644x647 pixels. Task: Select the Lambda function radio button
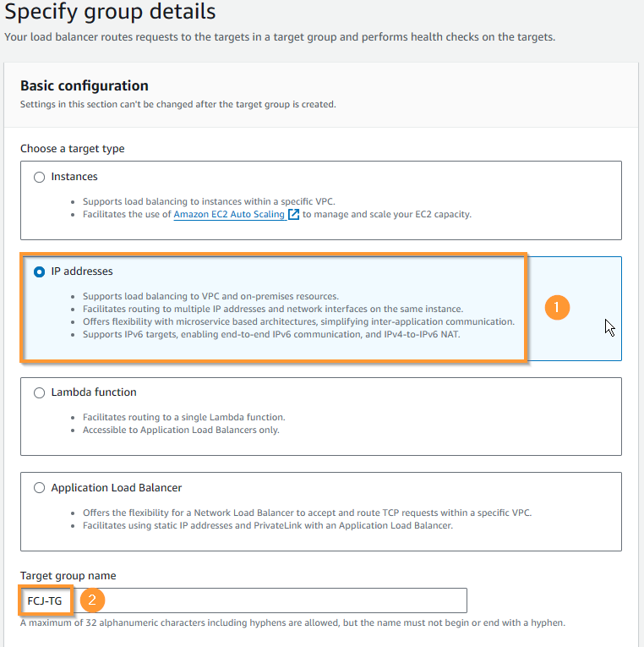point(39,392)
